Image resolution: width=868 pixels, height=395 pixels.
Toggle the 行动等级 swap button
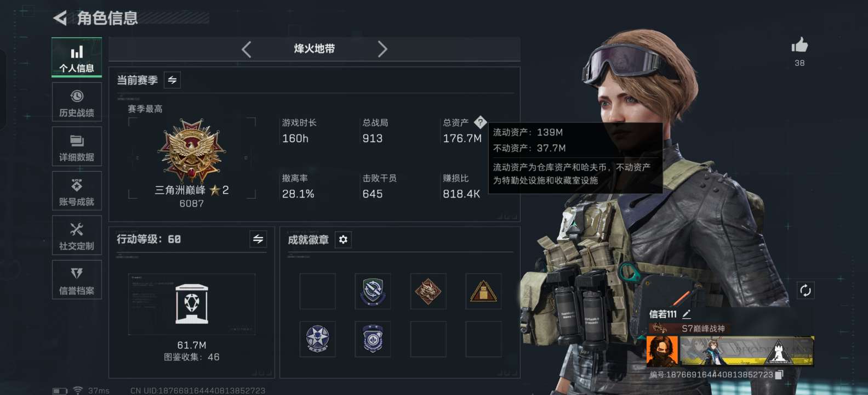[x=258, y=239]
